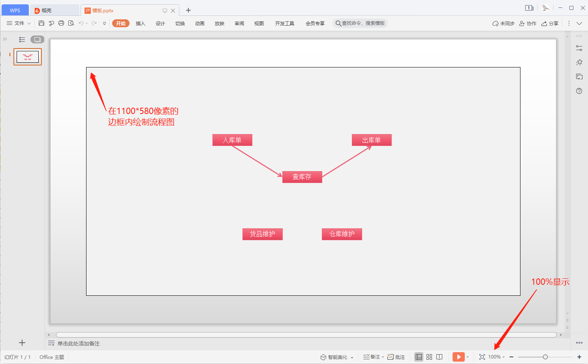588x364 pixels.
Task: Switch to reading view in status bar
Action: (439, 357)
